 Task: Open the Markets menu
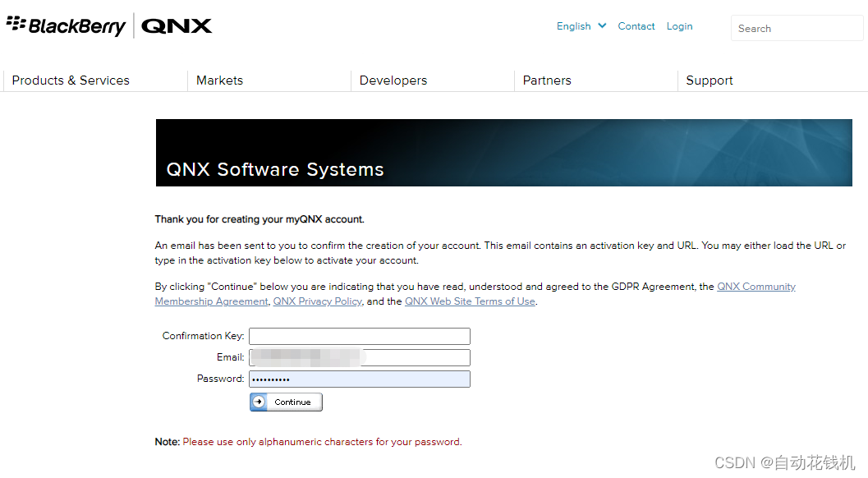219,80
